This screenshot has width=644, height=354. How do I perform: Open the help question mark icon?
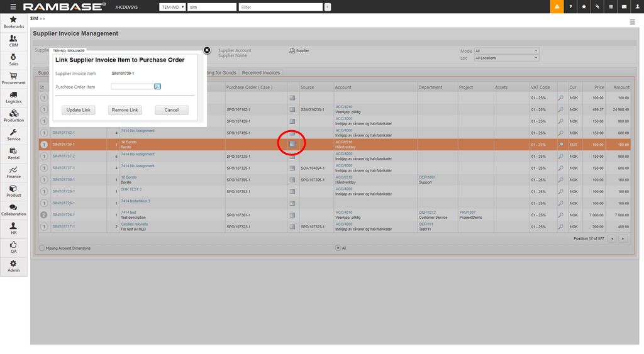(571, 6)
